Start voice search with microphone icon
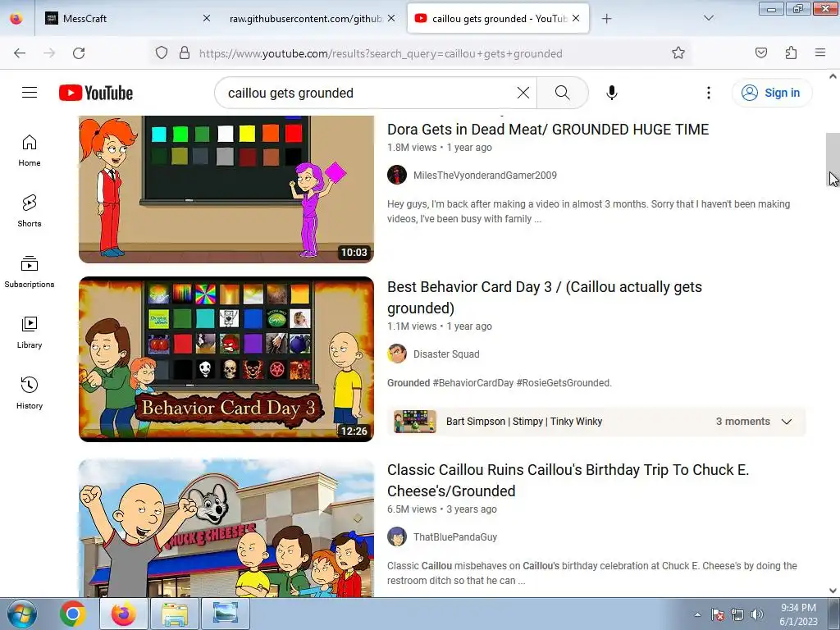 [x=612, y=93]
